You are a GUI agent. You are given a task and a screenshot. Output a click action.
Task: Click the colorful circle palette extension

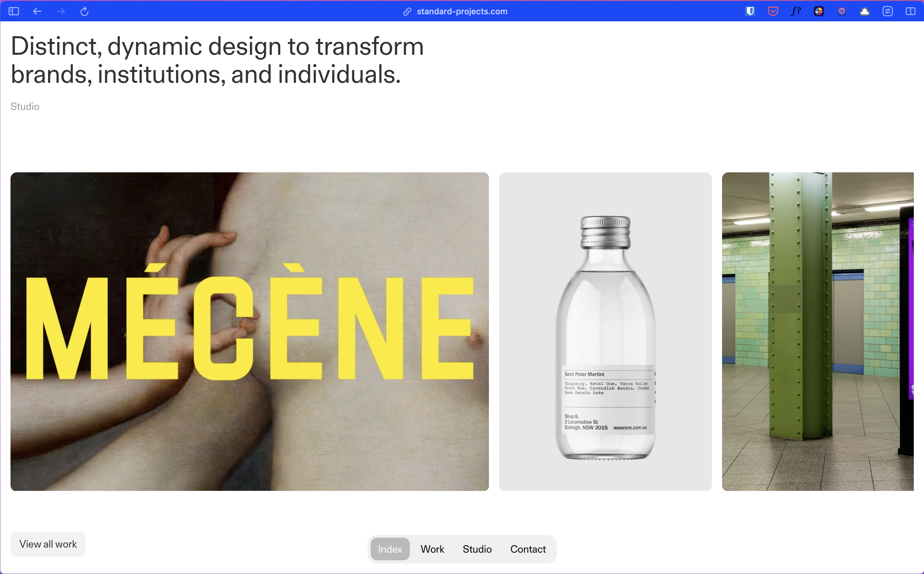tap(819, 11)
